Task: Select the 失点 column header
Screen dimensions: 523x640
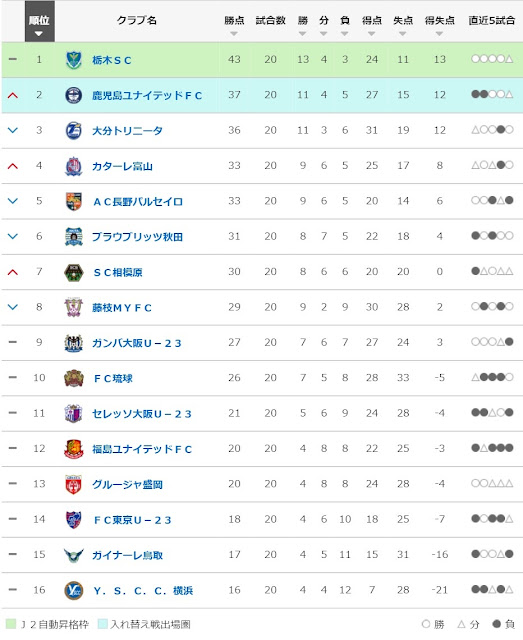Action: click(x=403, y=20)
